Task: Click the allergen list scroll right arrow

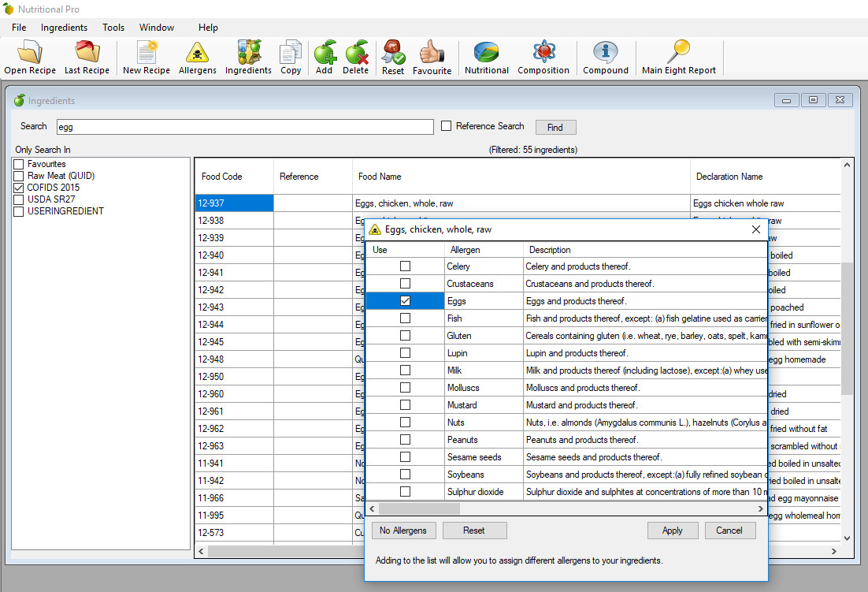Action: click(761, 508)
